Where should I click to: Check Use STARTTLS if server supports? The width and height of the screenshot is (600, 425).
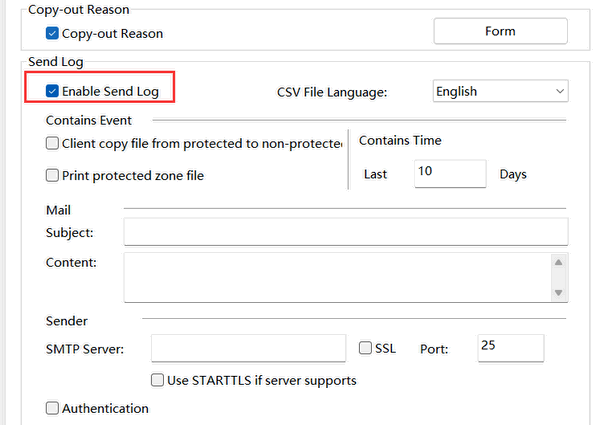(157, 380)
